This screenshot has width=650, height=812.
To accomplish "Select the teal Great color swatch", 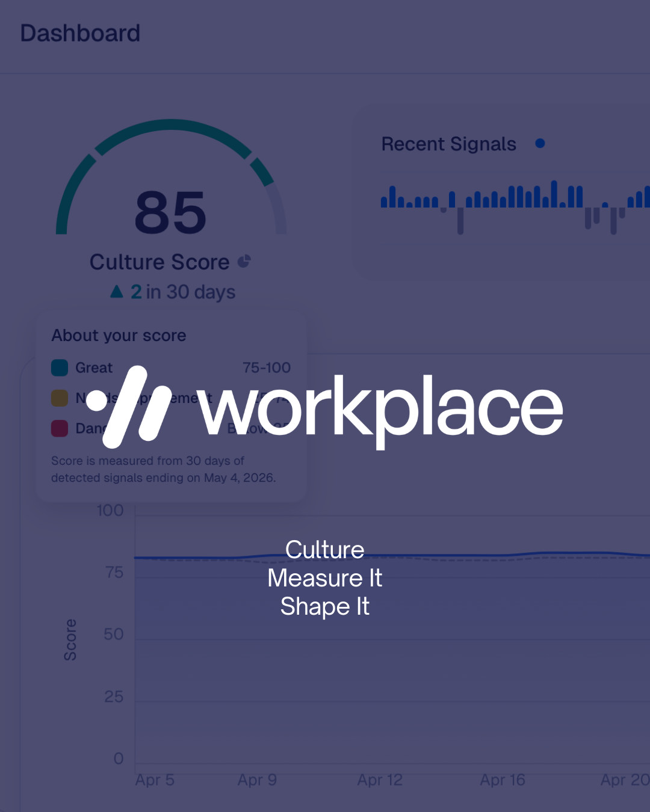I will click(x=60, y=368).
